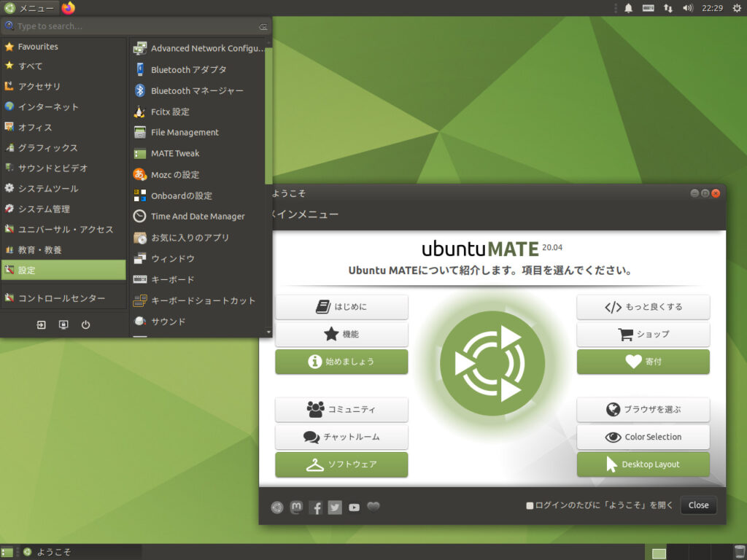Image resolution: width=747 pixels, height=560 pixels.
Task: Click the 寄付 donation button
Action: pos(643,362)
